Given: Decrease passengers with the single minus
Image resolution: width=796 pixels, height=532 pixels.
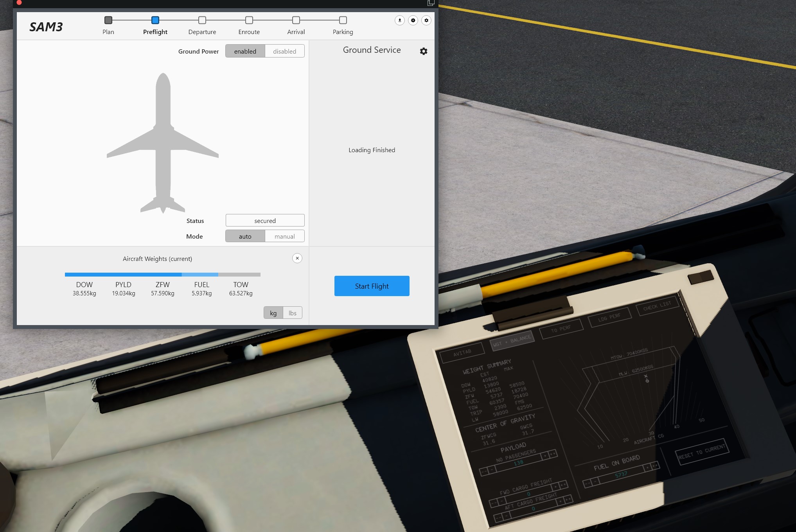Looking at the screenshot, I should tap(492, 469).
